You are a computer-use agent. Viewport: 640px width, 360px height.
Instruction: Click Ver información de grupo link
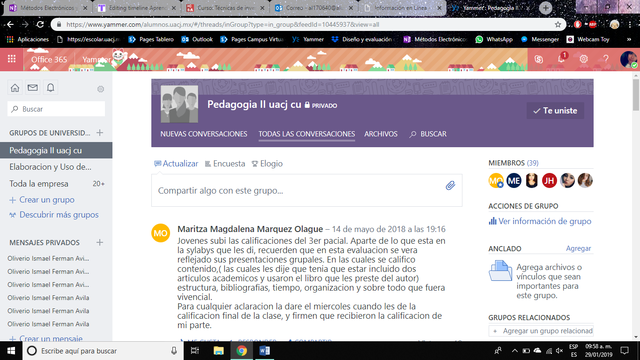pos(540,221)
